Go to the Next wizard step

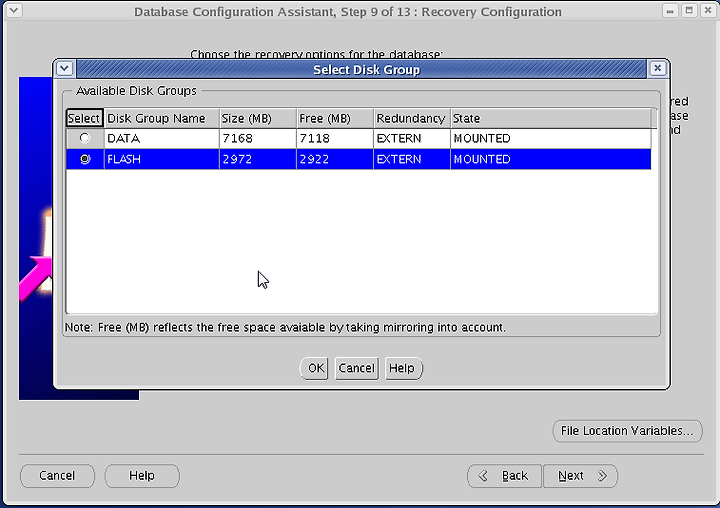[x=580, y=475]
